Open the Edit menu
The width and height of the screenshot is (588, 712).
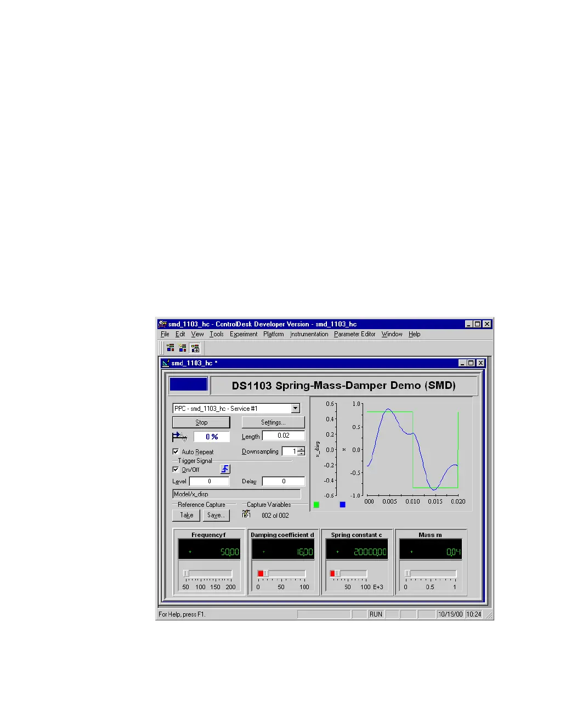click(180, 334)
